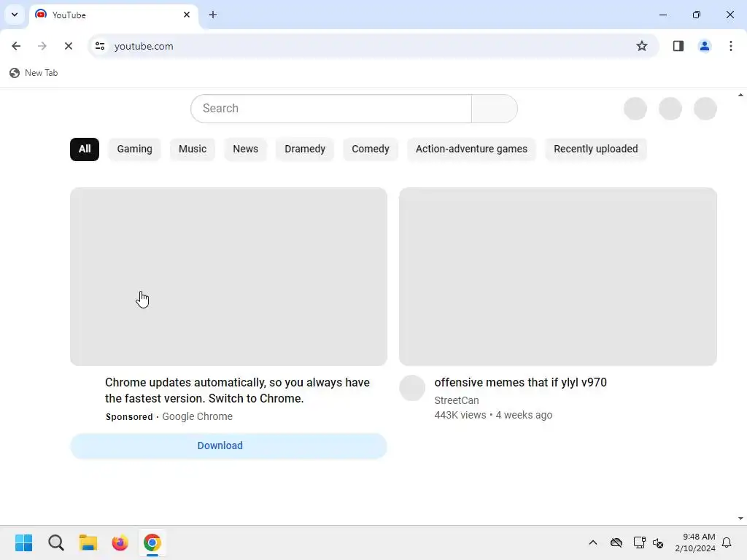Viewport: 747px width, 560px height.
Task: Click the search submit button beside Search
Action: point(495,109)
